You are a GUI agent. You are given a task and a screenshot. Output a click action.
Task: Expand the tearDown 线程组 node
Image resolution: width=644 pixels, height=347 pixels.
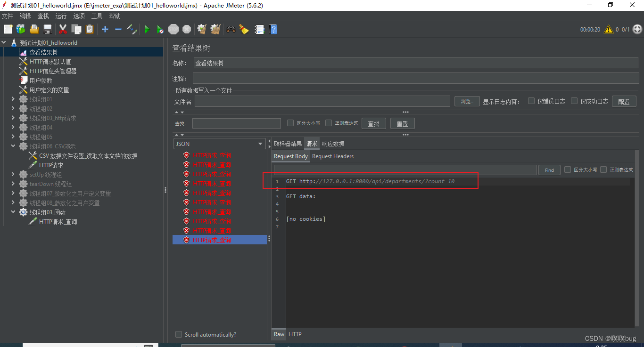(x=13, y=184)
